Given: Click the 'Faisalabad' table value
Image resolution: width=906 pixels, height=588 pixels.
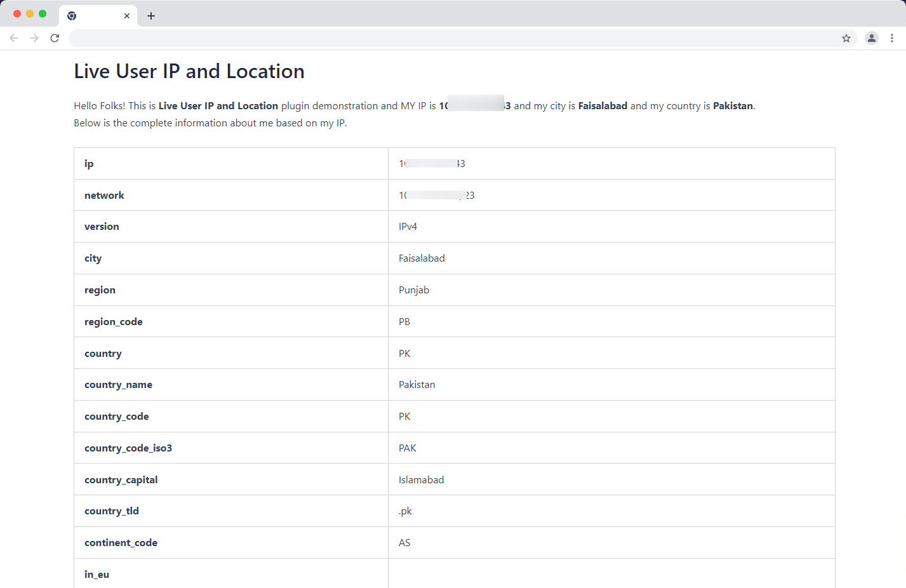Looking at the screenshot, I should tap(422, 258).
